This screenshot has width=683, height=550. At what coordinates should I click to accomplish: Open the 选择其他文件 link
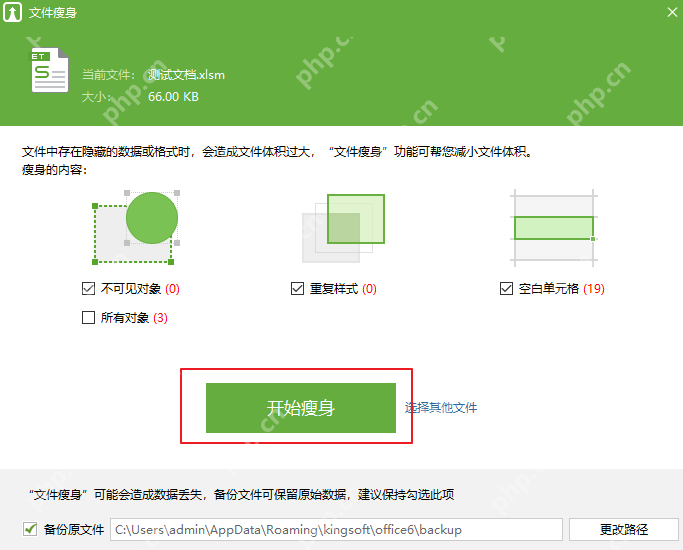tap(441, 408)
